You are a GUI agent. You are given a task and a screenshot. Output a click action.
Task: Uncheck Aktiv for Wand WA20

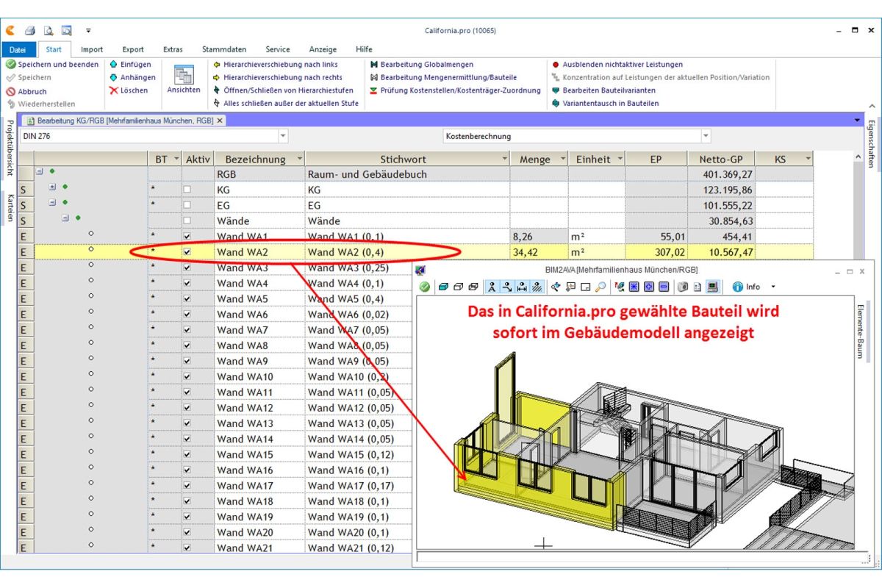tap(187, 532)
